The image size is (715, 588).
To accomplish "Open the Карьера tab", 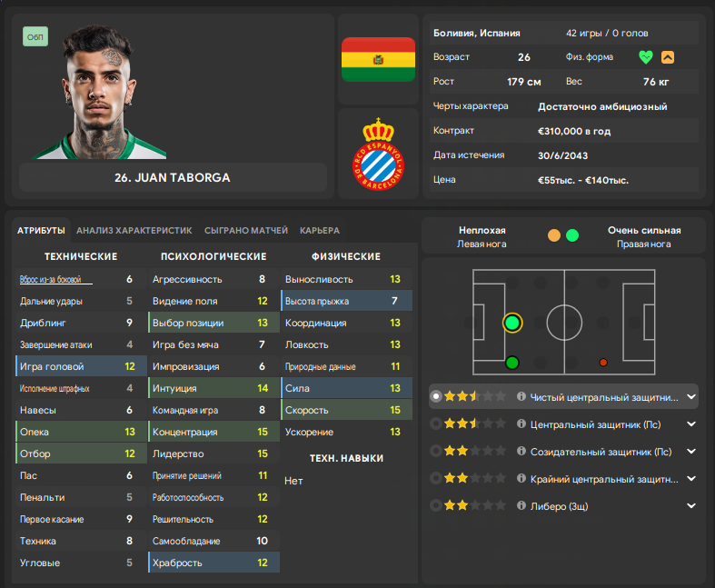I will point(320,230).
